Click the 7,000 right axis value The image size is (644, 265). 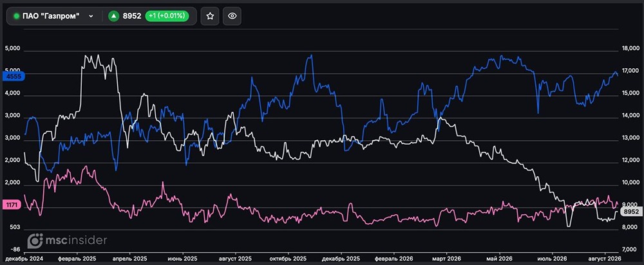point(630,249)
